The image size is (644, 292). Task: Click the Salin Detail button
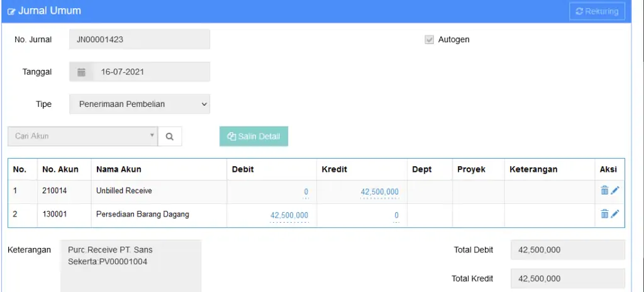pyautogui.click(x=254, y=137)
